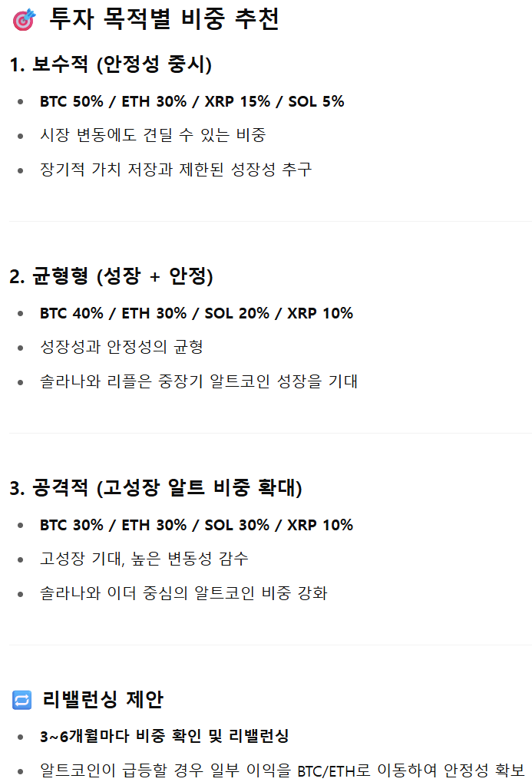Click the 솔라나와 리플은 중장기 알트코인 line
532x782 pixels.
199,381
